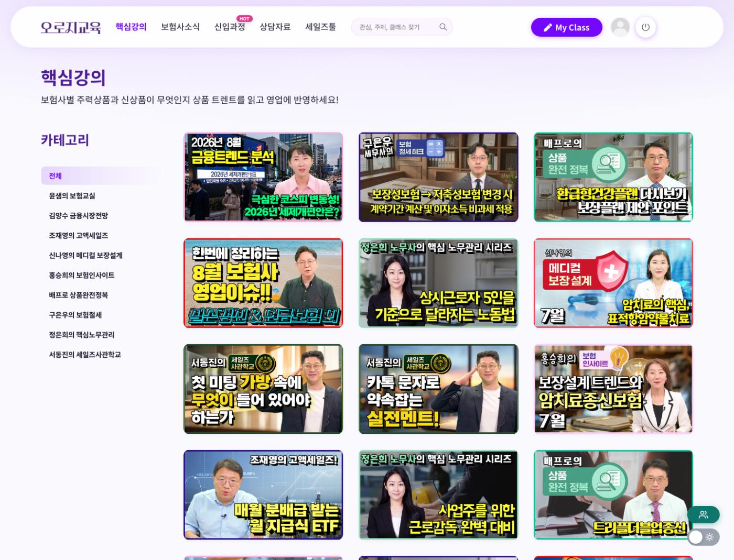This screenshot has height=560, width=734.
Task: Open the 상시근로자 5인을 기준으로 video
Action: coord(438,283)
